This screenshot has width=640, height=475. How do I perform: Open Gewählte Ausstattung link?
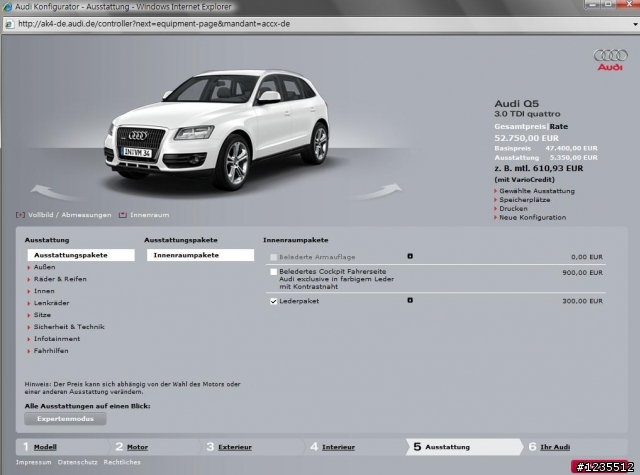pos(536,191)
